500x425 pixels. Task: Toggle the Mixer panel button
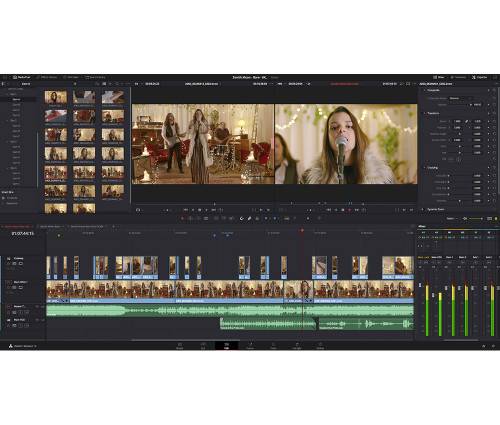[440, 77]
